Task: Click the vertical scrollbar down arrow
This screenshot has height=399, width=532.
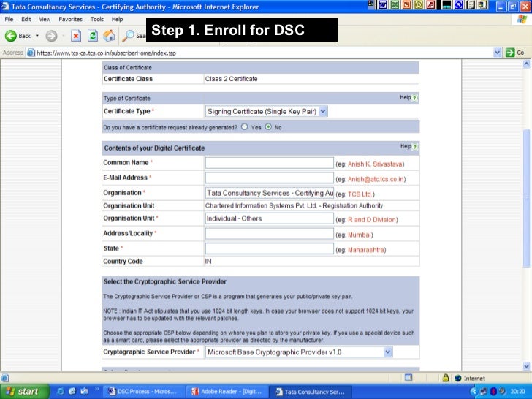Action: [x=527, y=365]
